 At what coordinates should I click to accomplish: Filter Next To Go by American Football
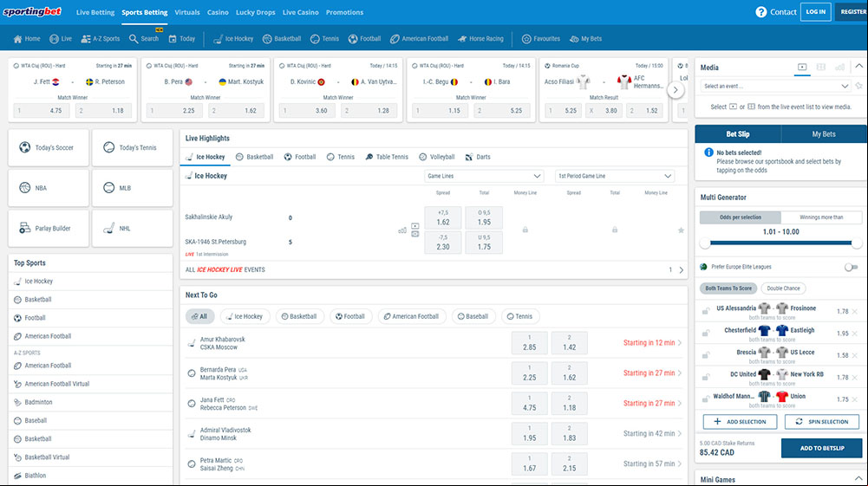click(x=411, y=316)
